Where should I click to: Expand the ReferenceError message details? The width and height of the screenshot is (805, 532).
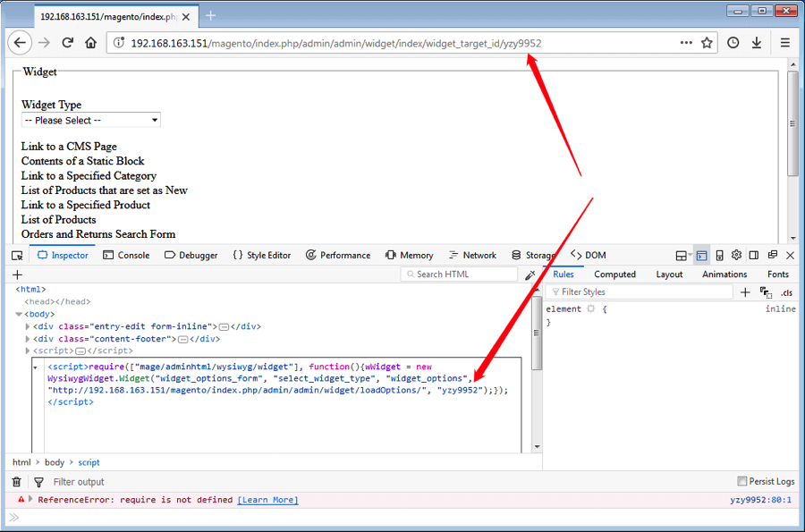pos(30,500)
